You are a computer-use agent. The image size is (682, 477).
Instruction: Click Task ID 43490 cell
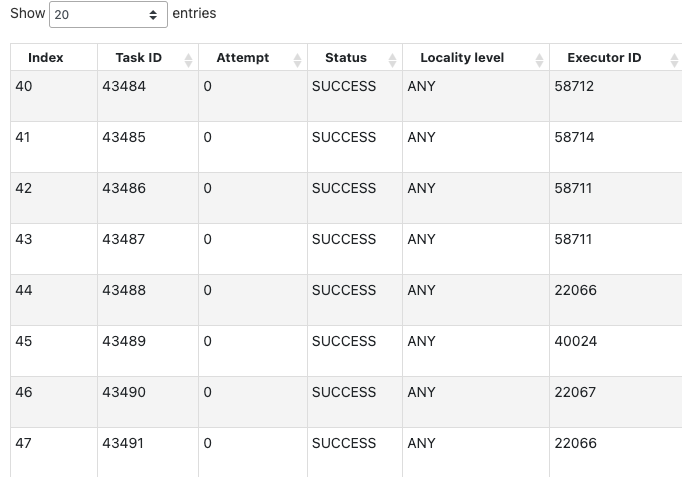(124, 393)
